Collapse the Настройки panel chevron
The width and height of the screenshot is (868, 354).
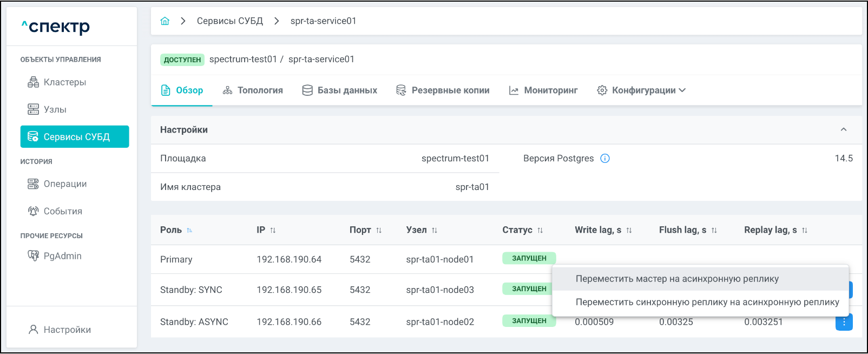[843, 130]
